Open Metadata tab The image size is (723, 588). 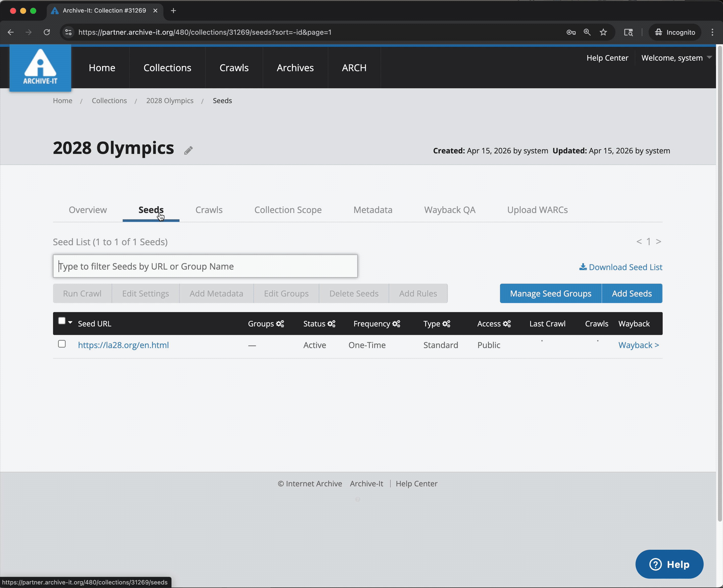[x=373, y=210]
